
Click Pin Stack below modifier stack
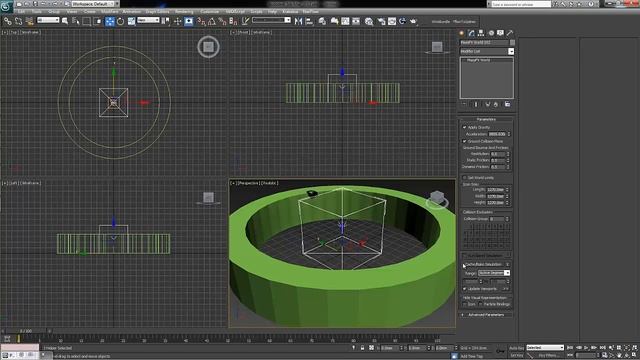click(464, 104)
